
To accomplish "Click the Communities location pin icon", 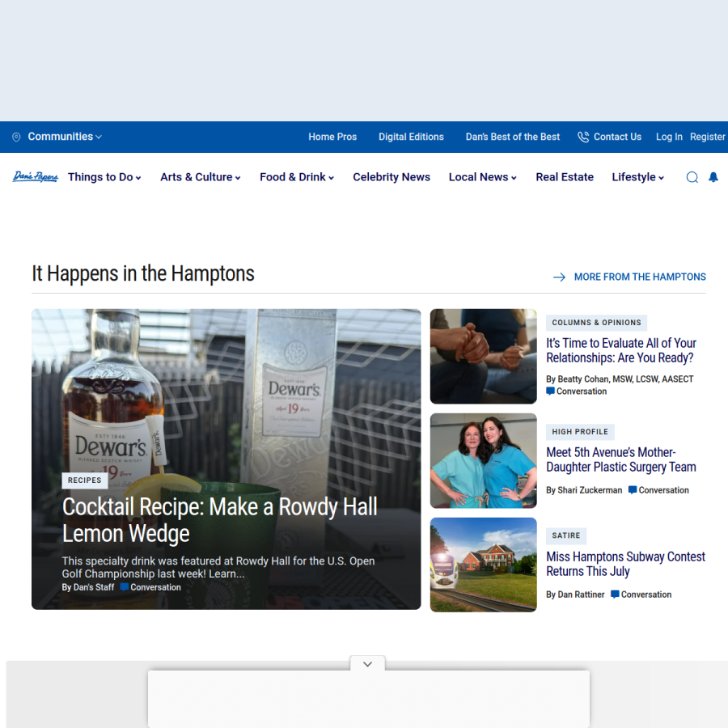I will click(x=16, y=137).
